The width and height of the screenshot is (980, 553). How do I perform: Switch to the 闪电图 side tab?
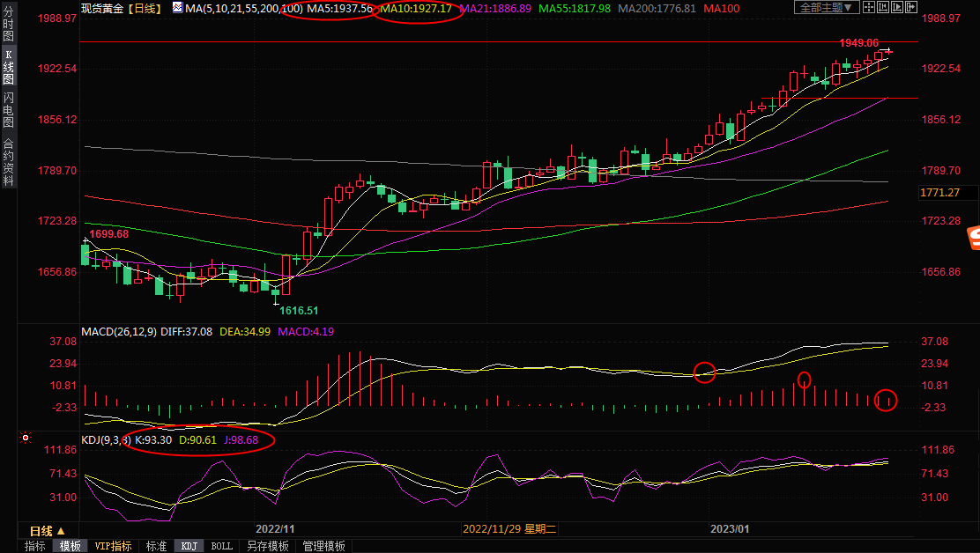(8, 109)
